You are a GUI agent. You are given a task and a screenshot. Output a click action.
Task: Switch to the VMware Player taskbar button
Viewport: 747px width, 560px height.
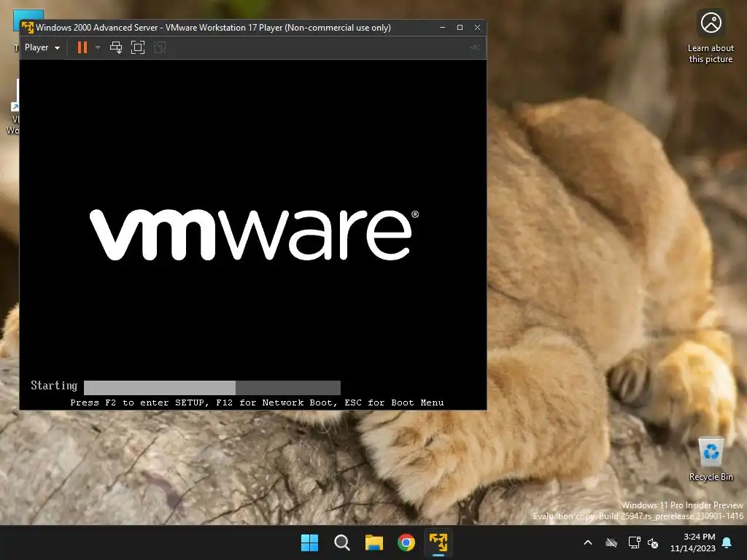(x=438, y=542)
